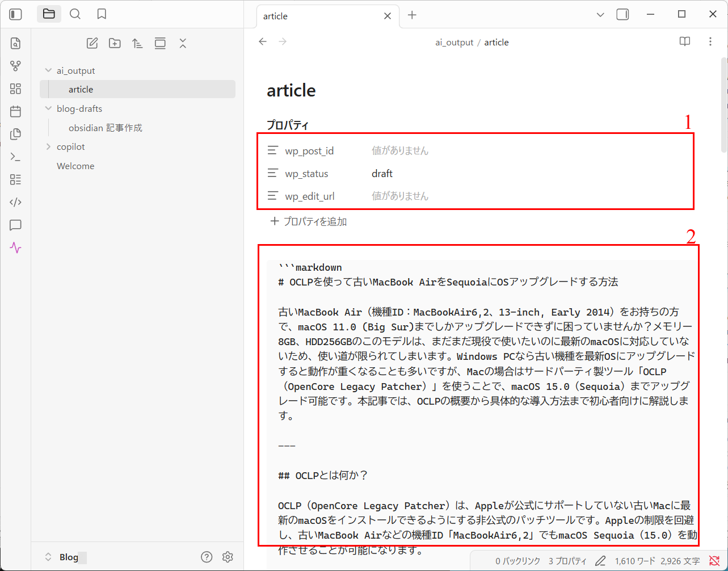
Task: Collapse all folders using the collapse icon
Action: (x=183, y=43)
